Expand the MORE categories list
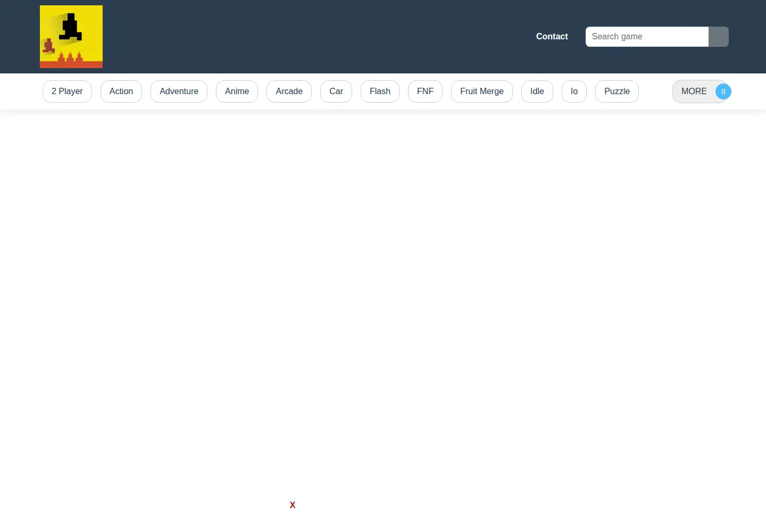The width and height of the screenshot is (766, 532). click(x=701, y=92)
